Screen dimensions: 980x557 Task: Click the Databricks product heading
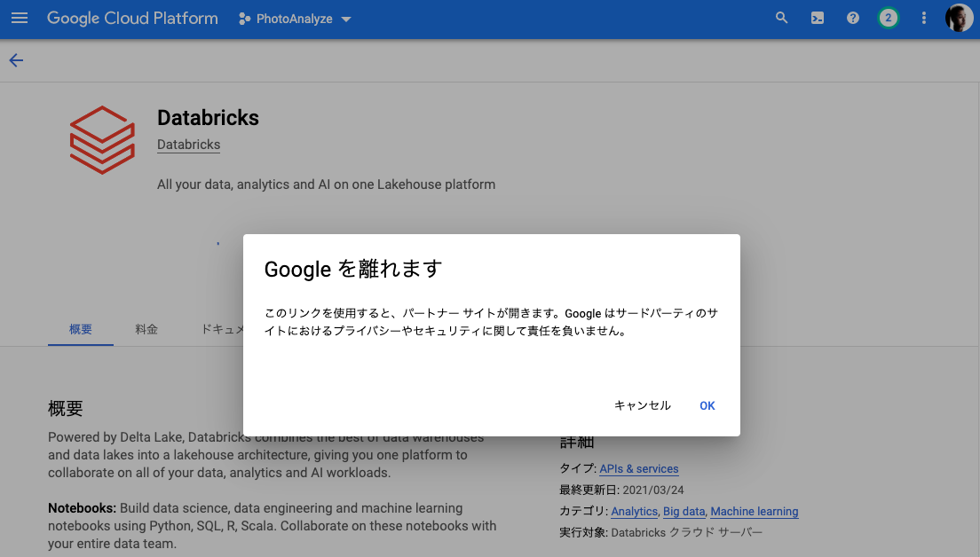tap(208, 117)
